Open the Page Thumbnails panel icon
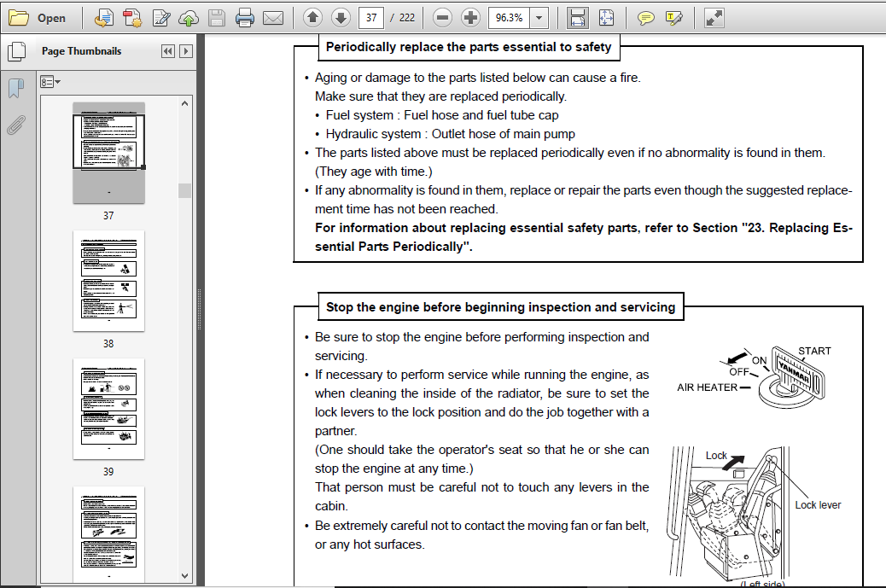The height and width of the screenshot is (588, 886). [17, 51]
